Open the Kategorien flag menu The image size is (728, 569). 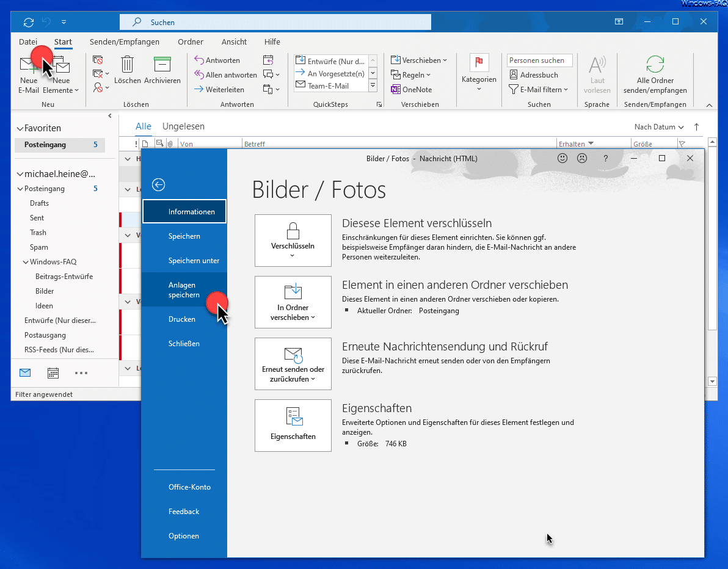[x=479, y=73]
